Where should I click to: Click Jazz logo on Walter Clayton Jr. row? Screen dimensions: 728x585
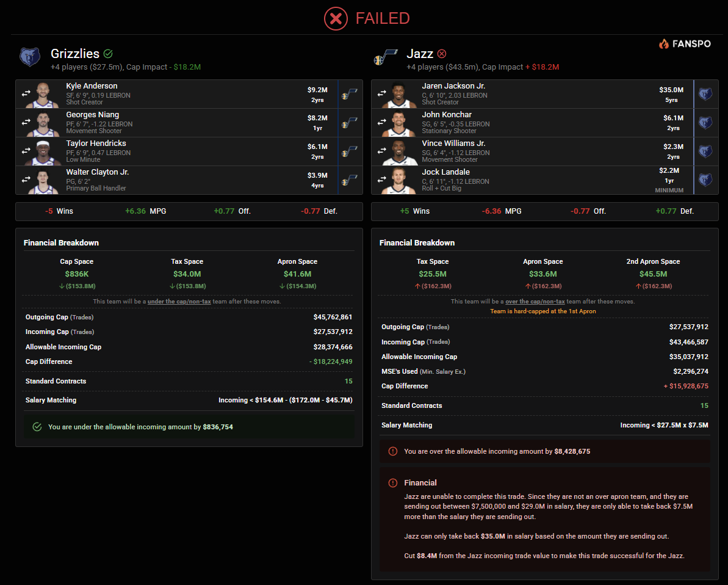point(350,180)
